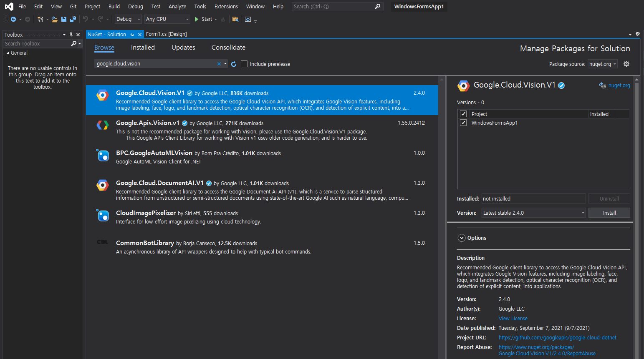644x359 pixels.
Task: Switch to the Installed tab
Action: tap(143, 48)
